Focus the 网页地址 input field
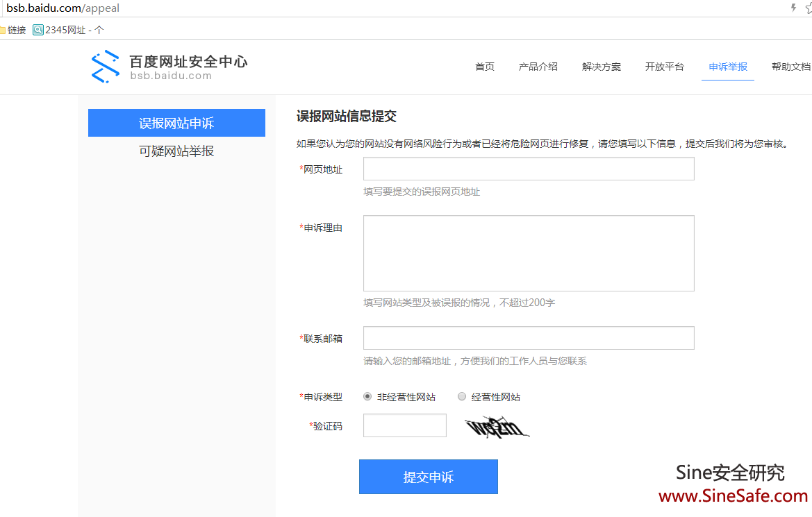The image size is (812, 517). coord(529,169)
